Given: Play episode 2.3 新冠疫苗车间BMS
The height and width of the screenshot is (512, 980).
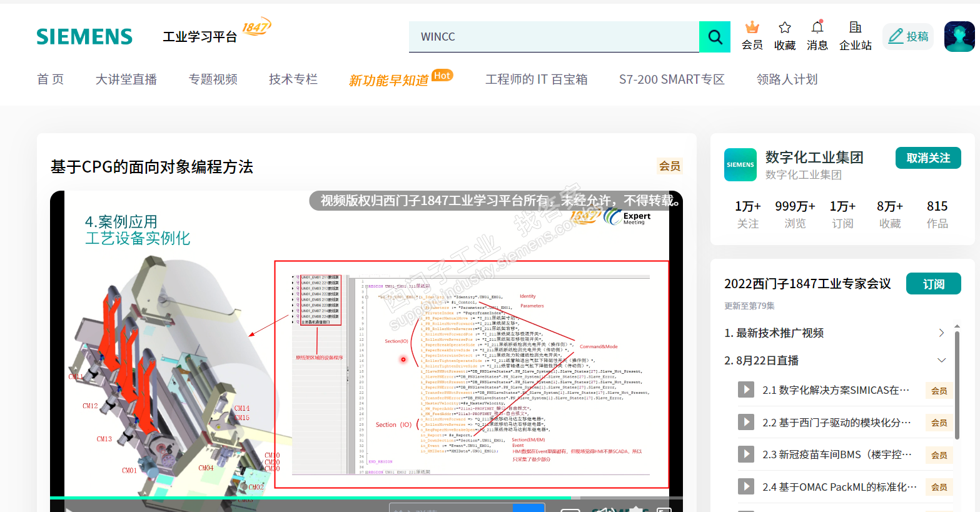Looking at the screenshot, I should pos(745,454).
